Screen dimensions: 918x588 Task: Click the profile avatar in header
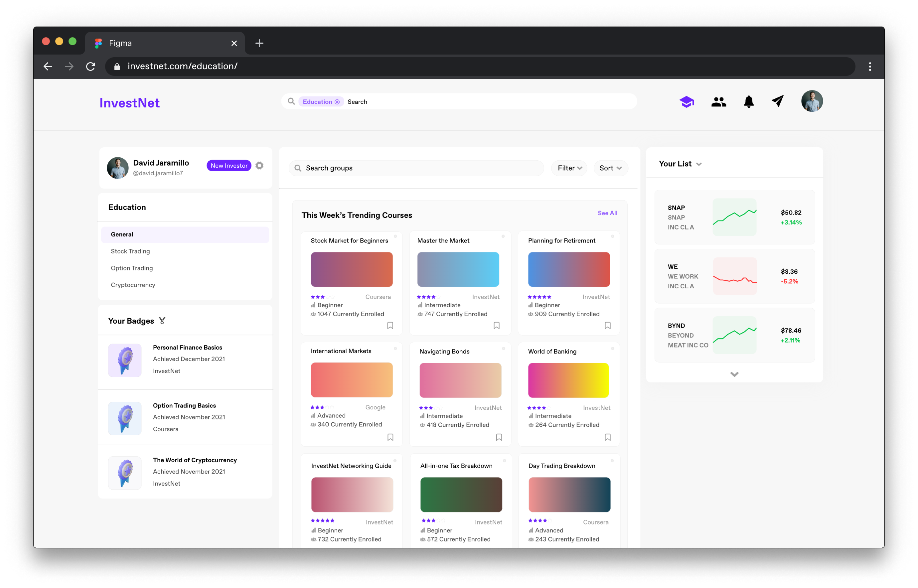click(x=812, y=101)
